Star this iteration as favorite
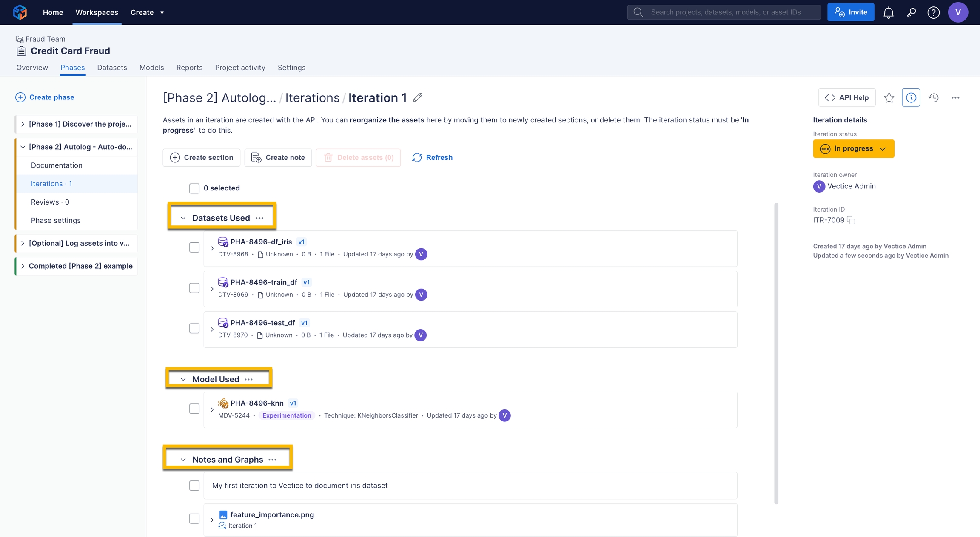Viewport: 980px width, 537px height. (889, 98)
